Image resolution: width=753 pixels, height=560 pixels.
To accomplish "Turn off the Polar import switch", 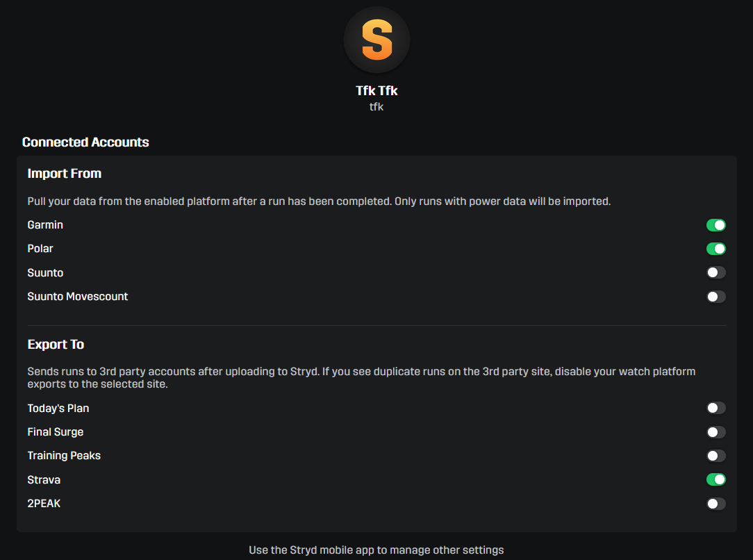I will pyautogui.click(x=715, y=249).
